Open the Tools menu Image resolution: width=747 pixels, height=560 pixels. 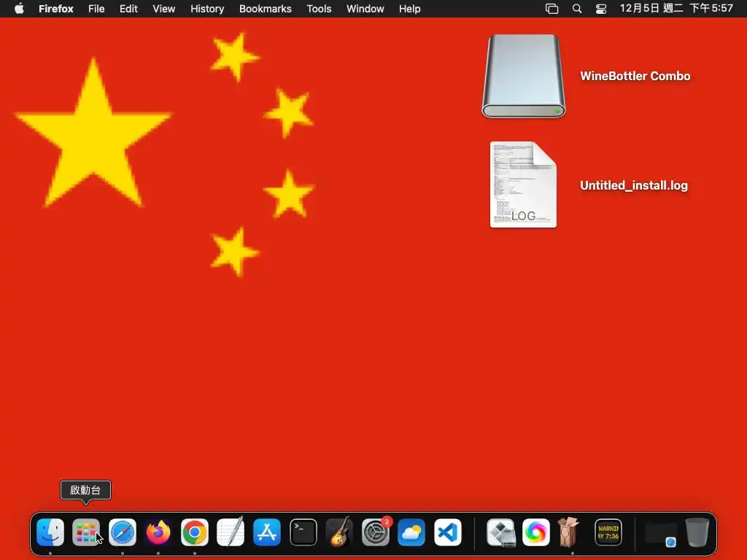click(319, 9)
